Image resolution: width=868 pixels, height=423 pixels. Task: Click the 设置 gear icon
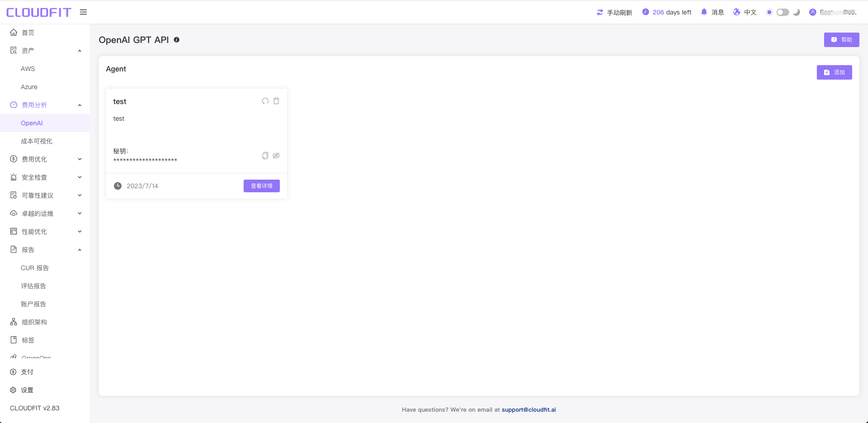pyautogui.click(x=13, y=390)
